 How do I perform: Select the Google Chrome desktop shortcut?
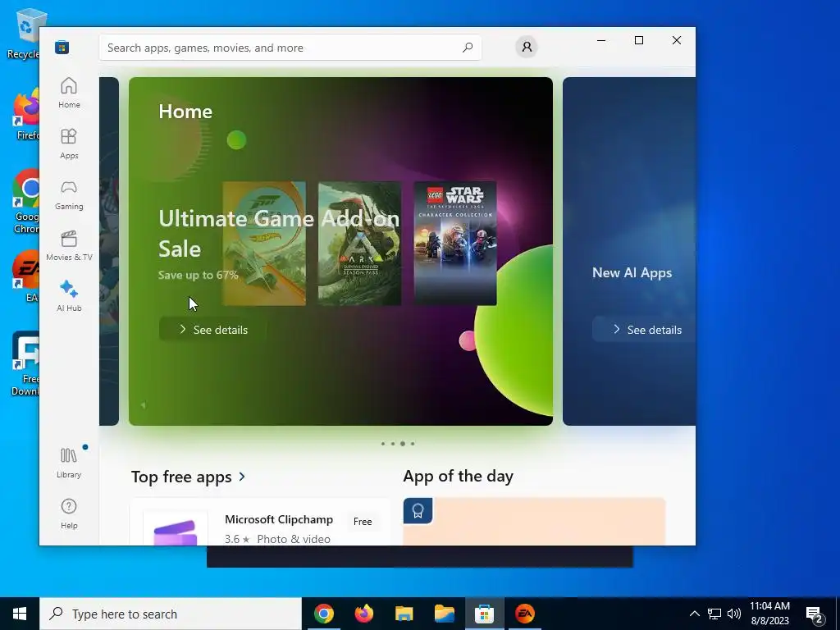tap(25, 201)
